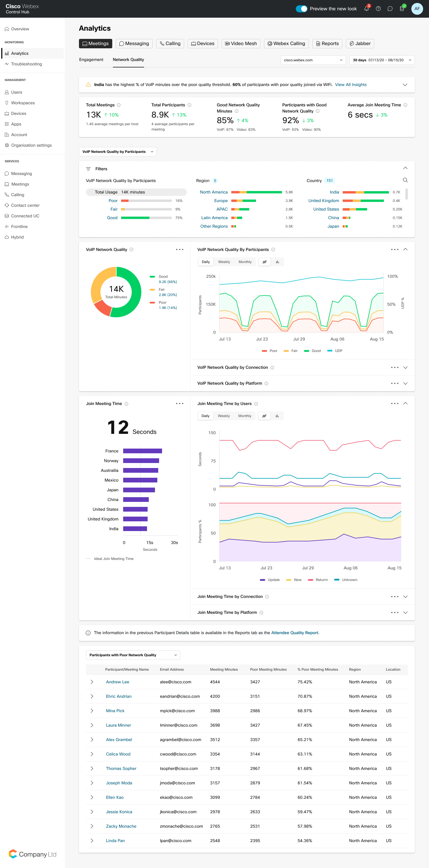This screenshot has width=429, height=868.
Task: Open the Webex Calling analytics tab
Action: coord(286,44)
